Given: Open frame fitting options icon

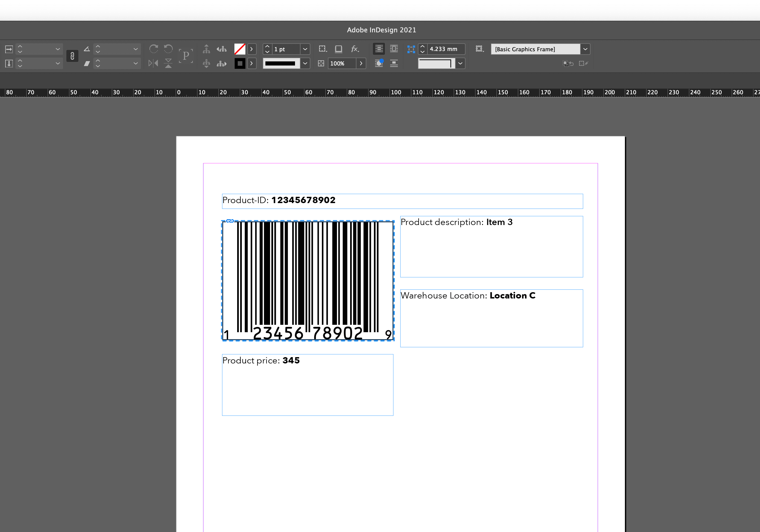Looking at the screenshot, I should (x=480, y=49).
